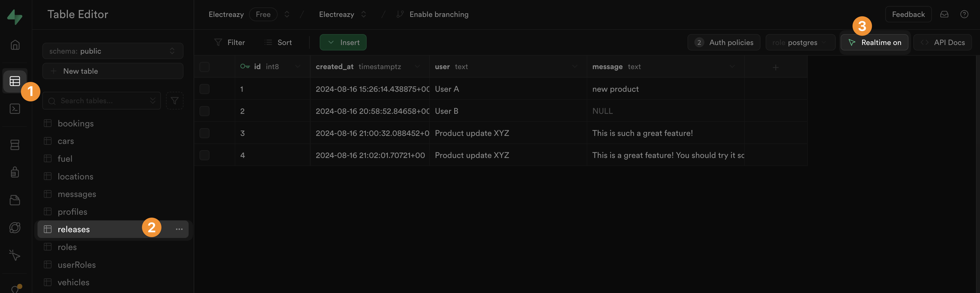Image resolution: width=980 pixels, height=293 pixels.
Task: Open the schema public dropdown
Action: pyautogui.click(x=112, y=51)
